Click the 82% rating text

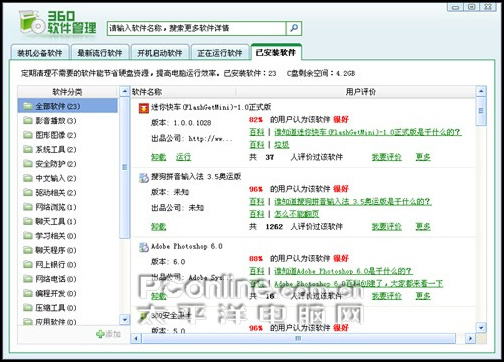256,119
